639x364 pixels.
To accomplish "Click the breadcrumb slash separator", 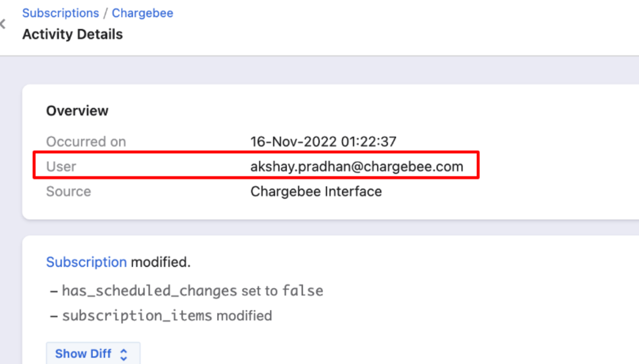I will click(x=105, y=13).
